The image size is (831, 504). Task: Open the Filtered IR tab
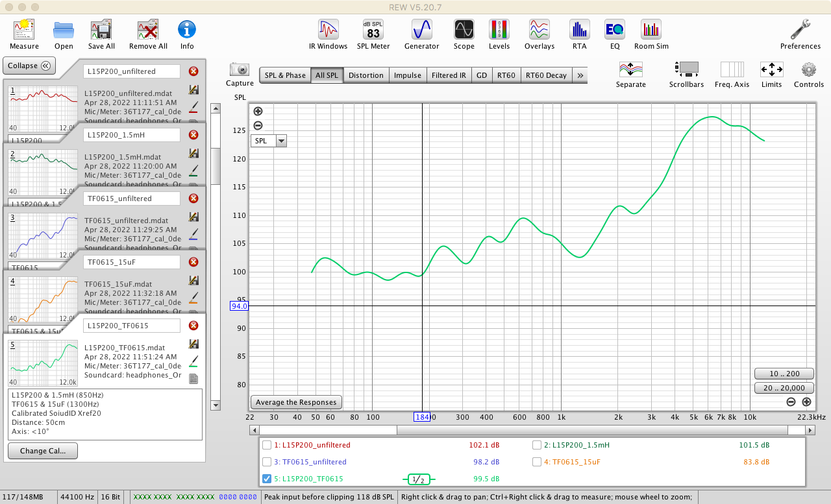449,75
